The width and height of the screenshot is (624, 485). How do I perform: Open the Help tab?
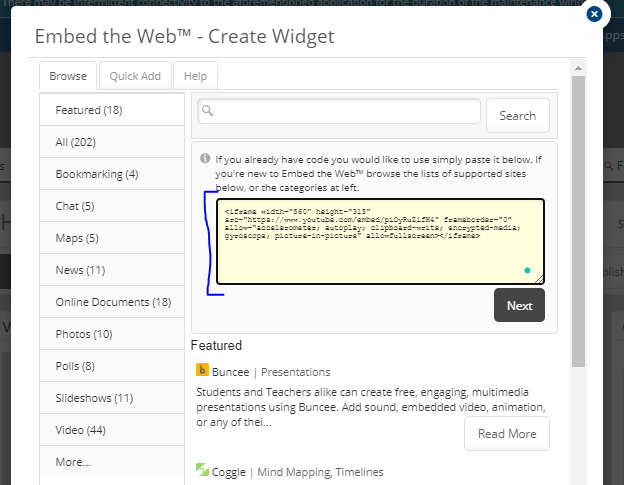(x=195, y=76)
